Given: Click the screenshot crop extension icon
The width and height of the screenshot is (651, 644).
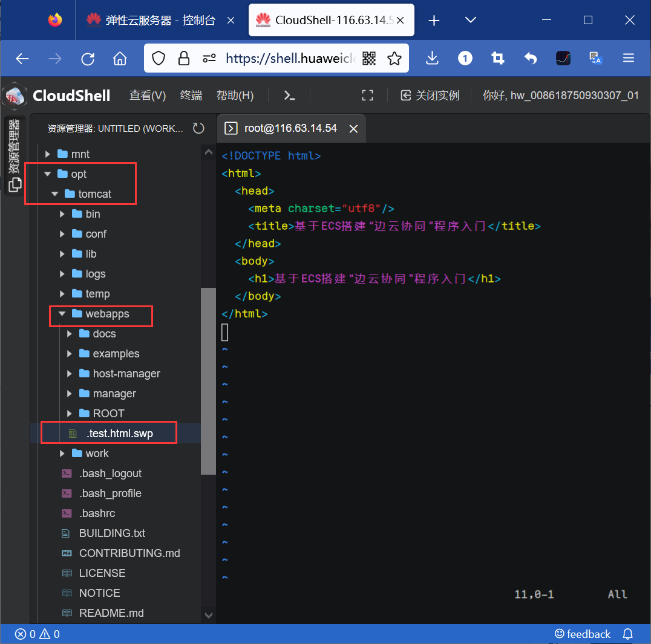Looking at the screenshot, I should (498, 58).
